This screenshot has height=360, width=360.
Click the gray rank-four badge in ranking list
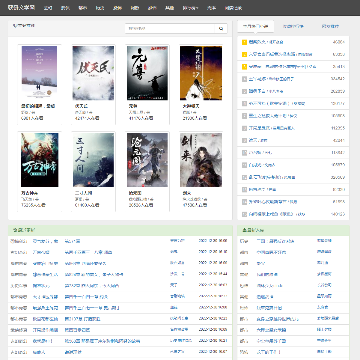coord(244,79)
